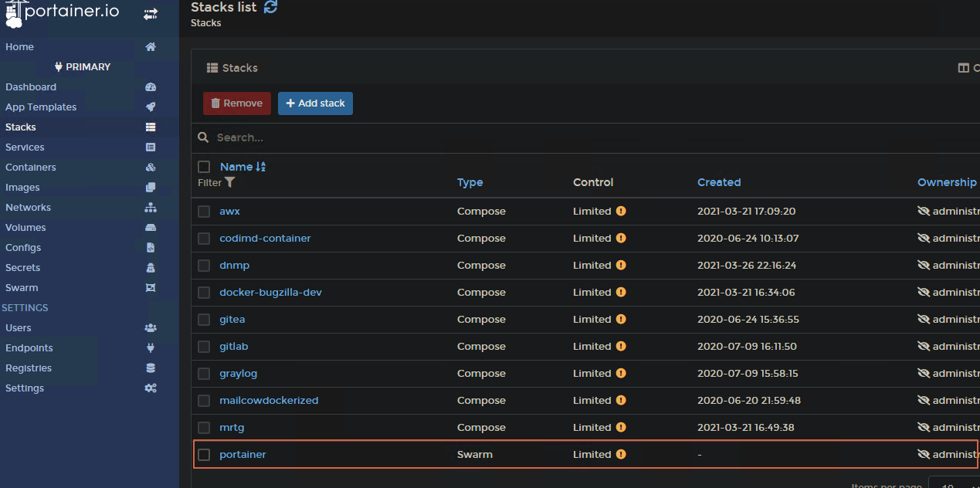Viewport: 980px width, 488px height.
Task: Click the ownership eye-slash icon for graylog
Action: 924,374
